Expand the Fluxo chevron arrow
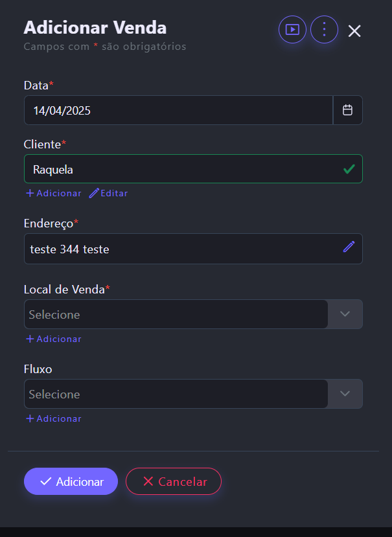The image size is (392, 537). point(345,394)
